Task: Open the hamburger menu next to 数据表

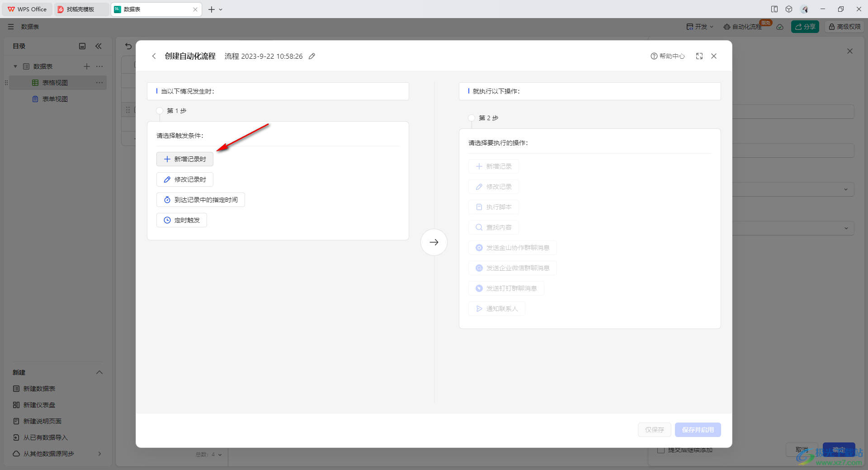Action: (x=11, y=27)
